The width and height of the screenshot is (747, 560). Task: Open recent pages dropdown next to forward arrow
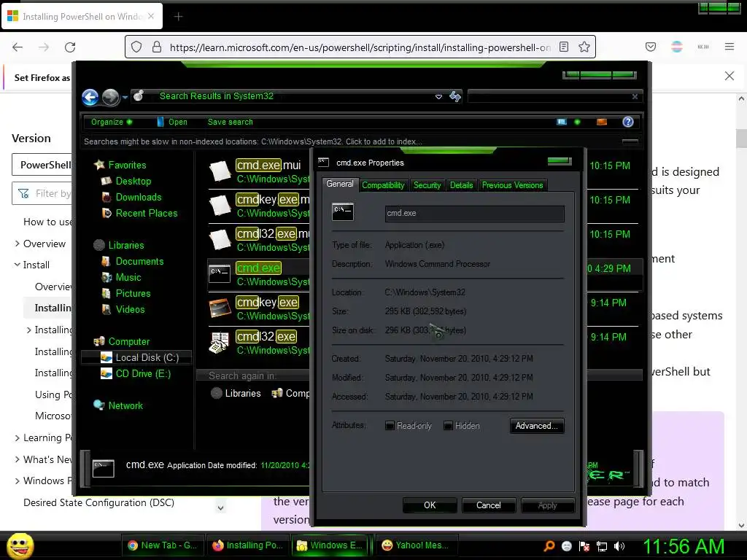point(125,97)
